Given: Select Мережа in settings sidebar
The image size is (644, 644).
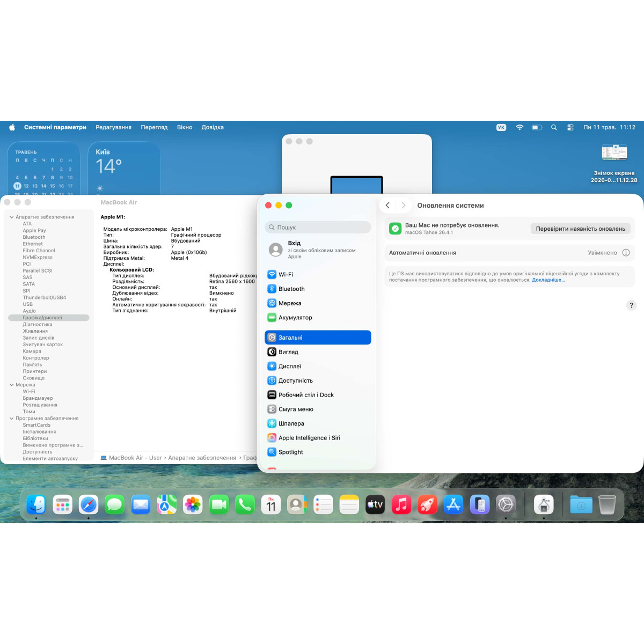Looking at the screenshot, I should click(x=318, y=303).
